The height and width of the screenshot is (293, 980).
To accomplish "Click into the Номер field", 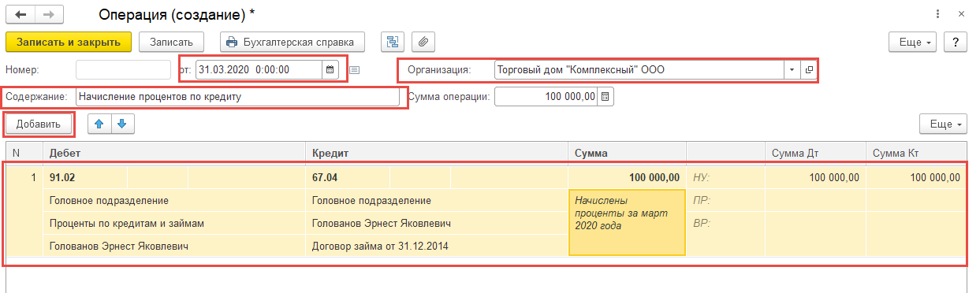I will (123, 69).
